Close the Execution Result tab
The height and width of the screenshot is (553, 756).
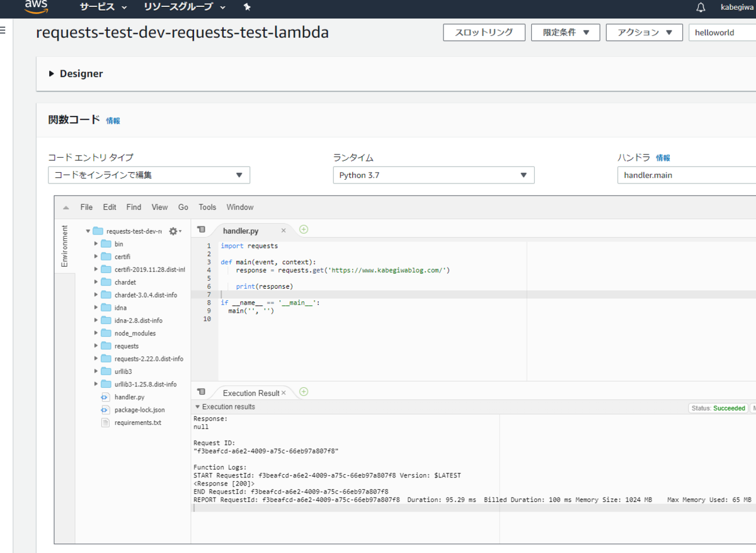click(283, 393)
